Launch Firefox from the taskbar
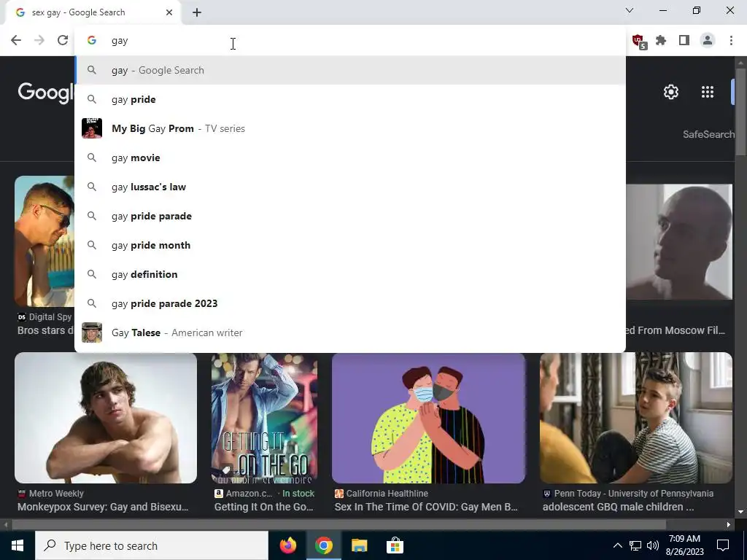747x560 pixels. (287, 545)
